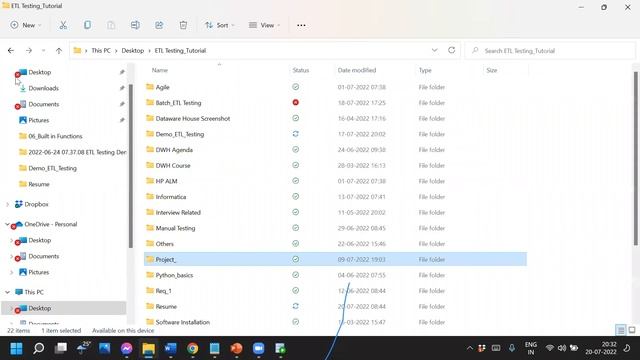This screenshot has height=360, width=640.
Task: Select the HP ALM folder
Action: [x=166, y=181]
